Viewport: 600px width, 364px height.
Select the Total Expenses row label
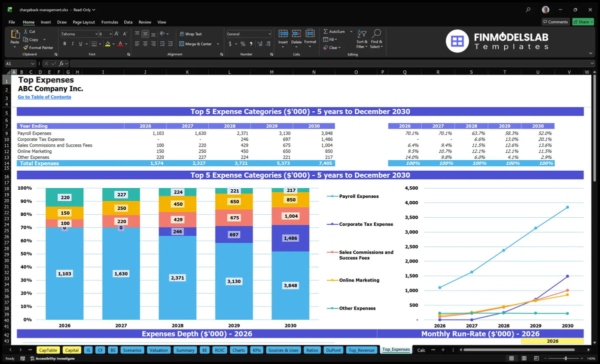pos(39,163)
